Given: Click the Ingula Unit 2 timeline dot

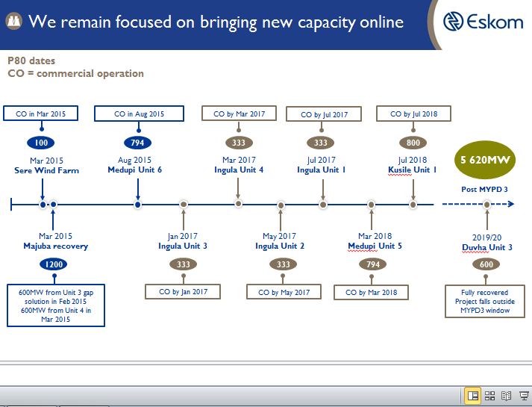Looking at the screenshot, I should 281,205.
